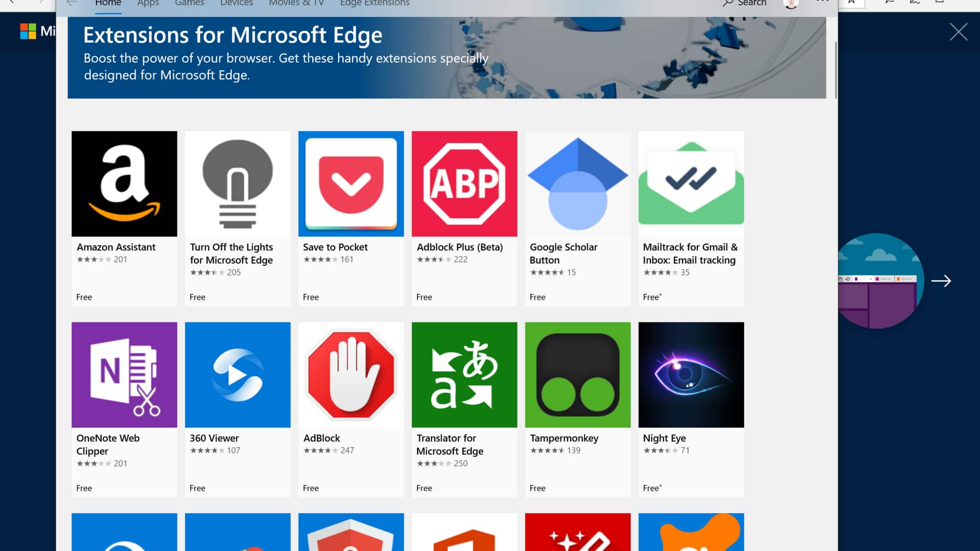Click the Free price under Save to Pocket
The image size is (980, 551).
(311, 297)
